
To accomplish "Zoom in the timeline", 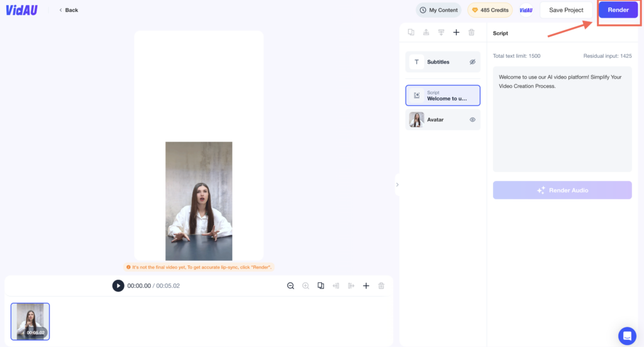I will [306, 286].
